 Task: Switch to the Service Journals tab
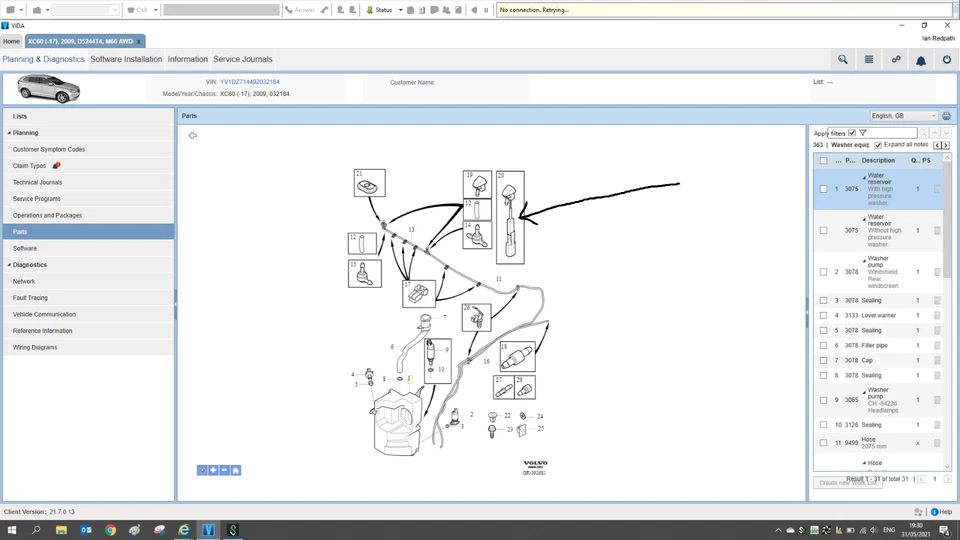(x=242, y=60)
